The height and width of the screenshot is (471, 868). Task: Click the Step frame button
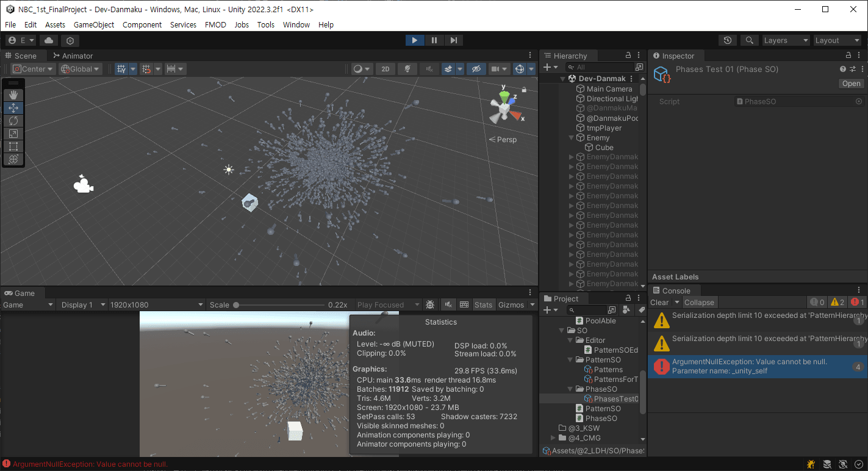click(x=453, y=40)
